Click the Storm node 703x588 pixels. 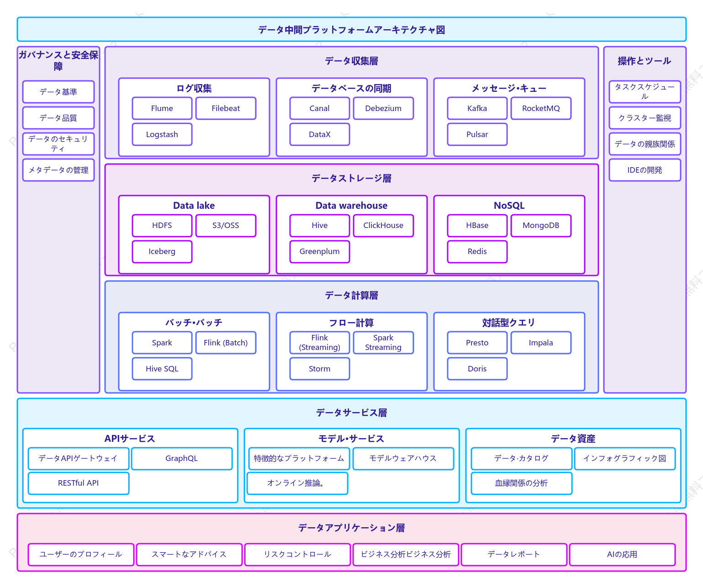pos(320,369)
